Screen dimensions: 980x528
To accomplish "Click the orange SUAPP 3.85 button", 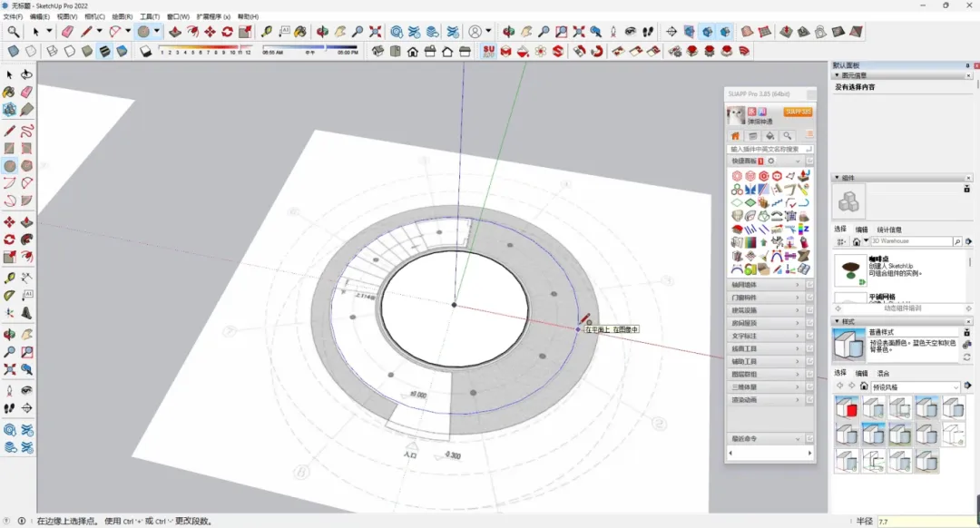I will (x=799, y=112).
